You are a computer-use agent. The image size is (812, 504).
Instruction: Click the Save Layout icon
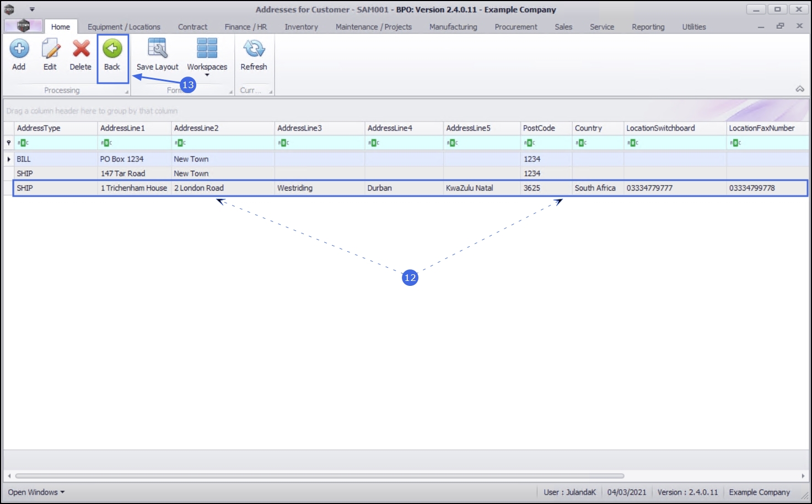158,48
